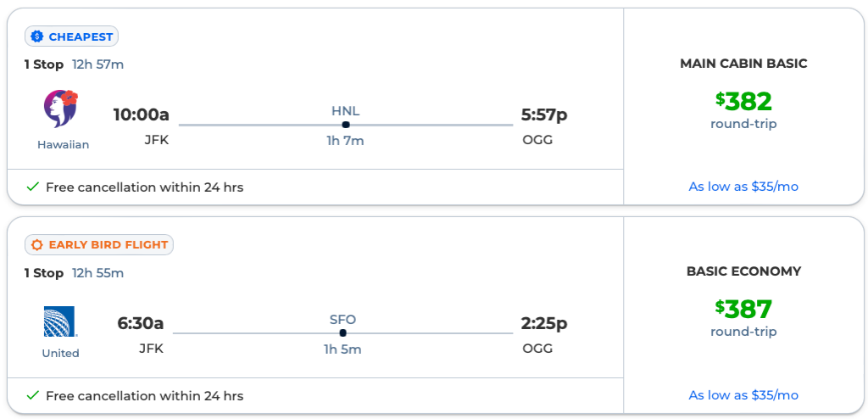Select the $387 round-trip price

click(743, 310)
